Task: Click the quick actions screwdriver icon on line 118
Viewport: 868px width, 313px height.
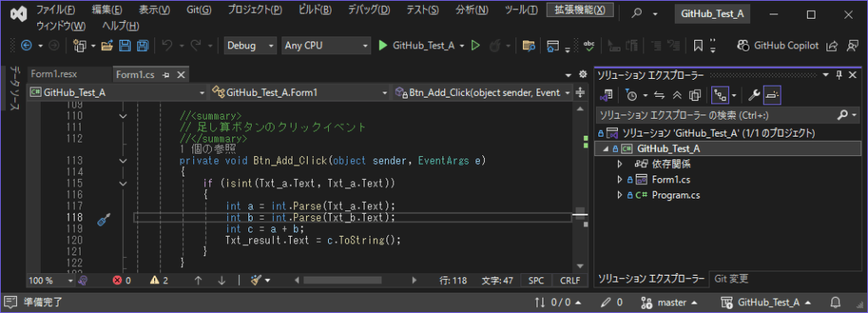Action: pyautogui.click(x=103, y=220)
